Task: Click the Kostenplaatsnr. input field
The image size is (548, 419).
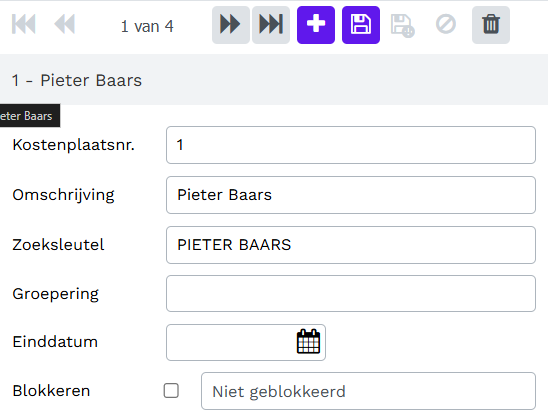Action: [x=351, y=145]
